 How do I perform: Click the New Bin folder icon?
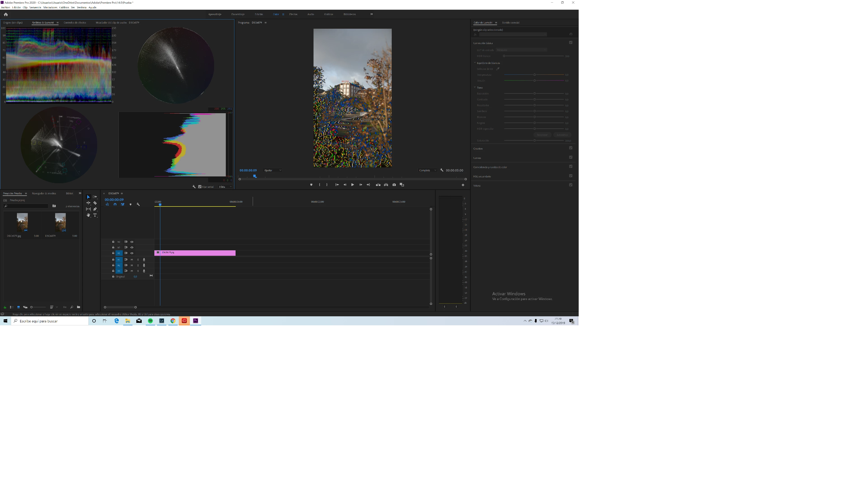[78, 307]
